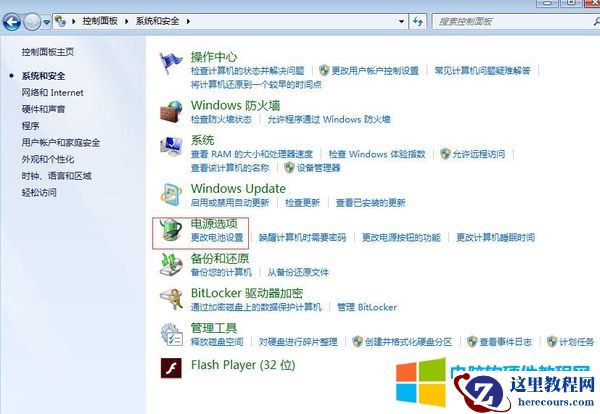Click the Flash Player red icon
Image resolution: width=600 pixels, height=414 pixels.
tap(171, 368)
